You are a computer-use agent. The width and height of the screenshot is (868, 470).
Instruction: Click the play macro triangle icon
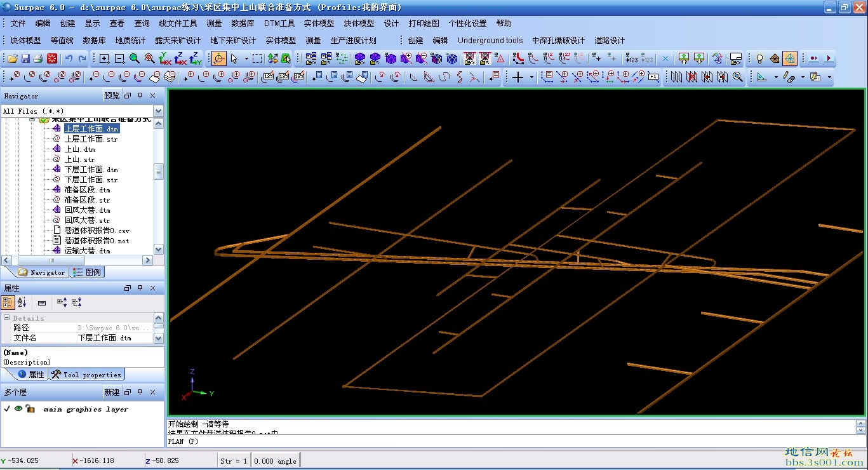(x=829, y=58)
